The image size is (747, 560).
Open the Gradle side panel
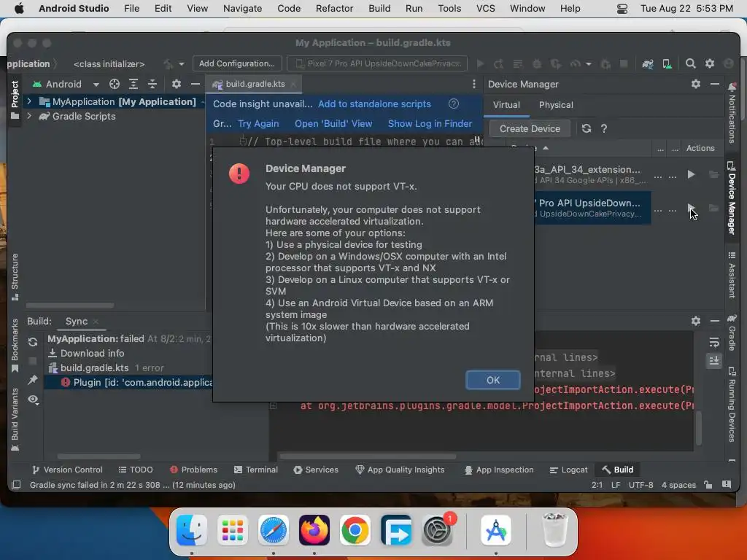[732, 332]
